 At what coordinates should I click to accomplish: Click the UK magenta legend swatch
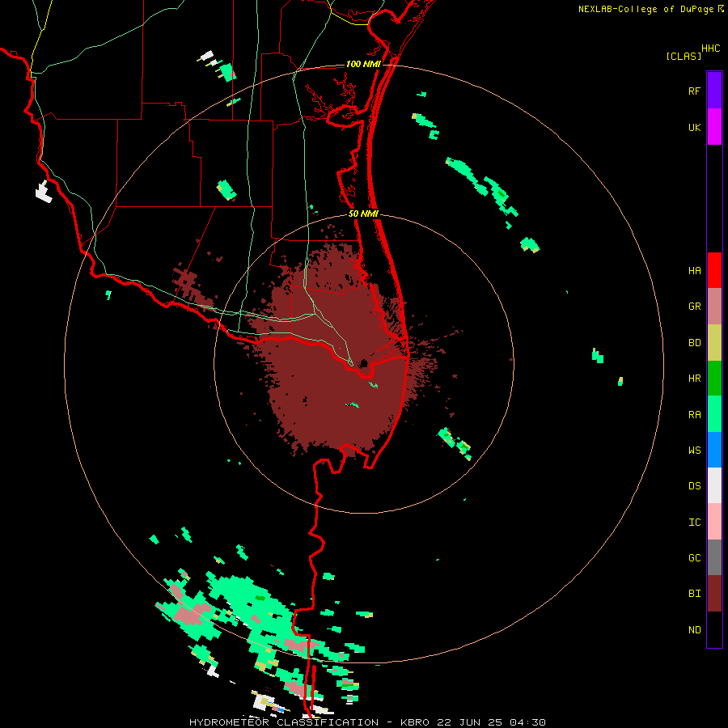point(714,127)
